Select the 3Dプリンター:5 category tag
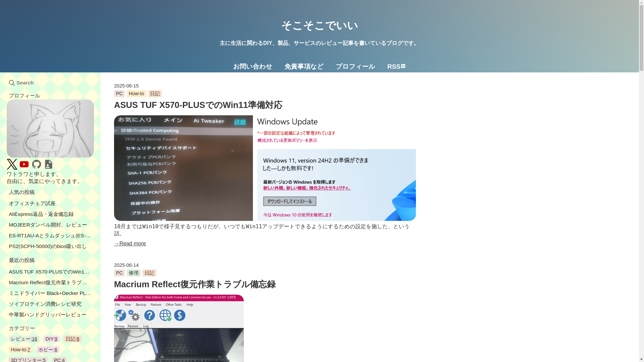The width and height of the screenshot is (644, 362). (28, 360)
